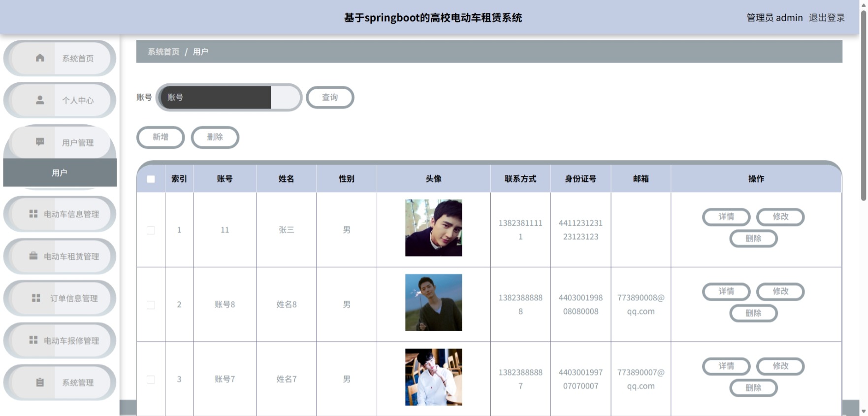Viewport: 868px width, 416px height.
Task: Click 删除 in the 姓名8 row
Action: [753, 313]
